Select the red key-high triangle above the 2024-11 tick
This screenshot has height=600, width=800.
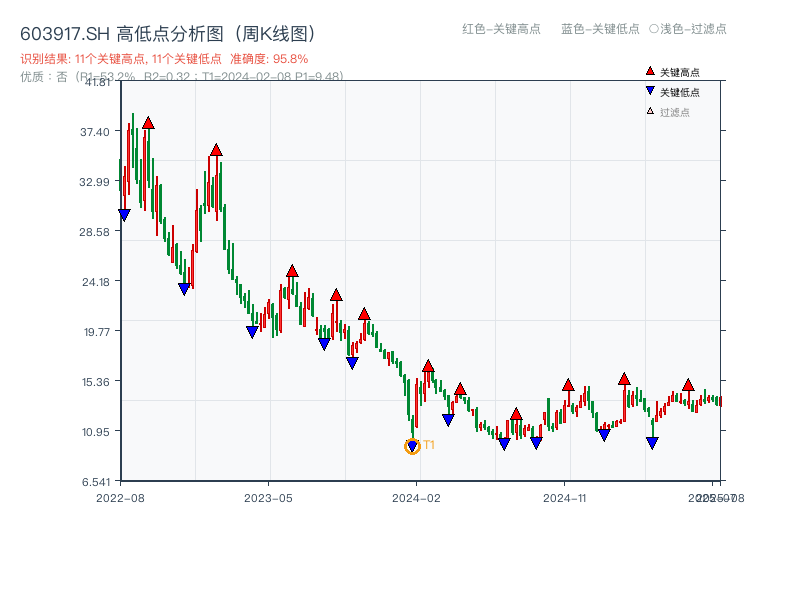pos(568,385)
